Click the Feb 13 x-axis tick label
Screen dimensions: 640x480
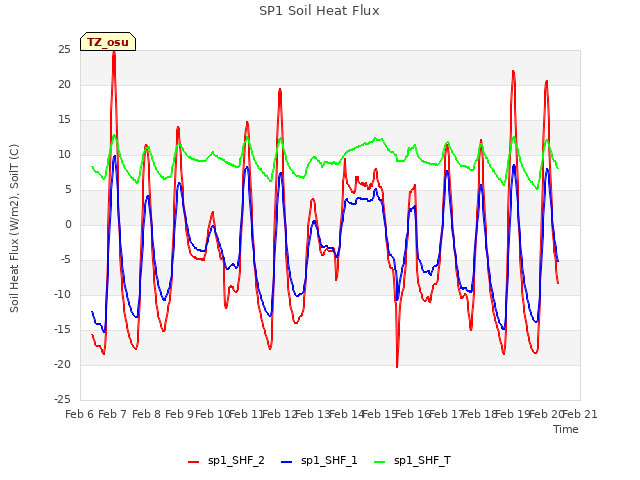point(313,414)
